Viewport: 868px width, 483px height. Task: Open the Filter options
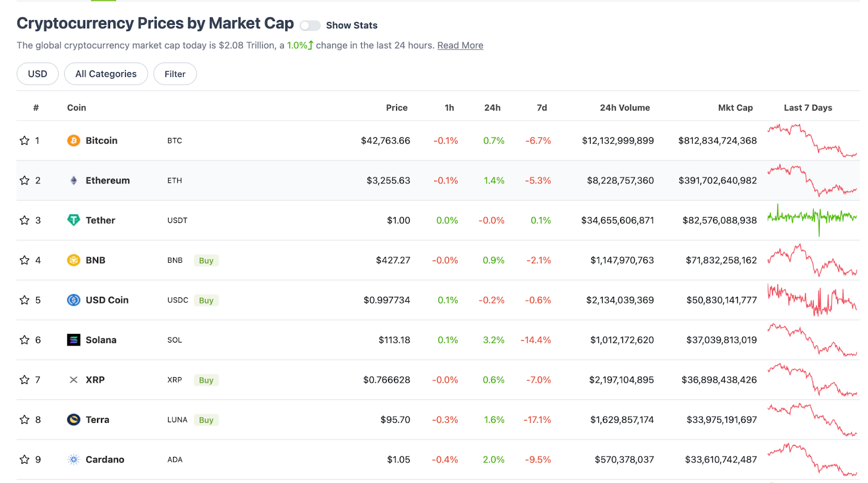click(175, 74)
